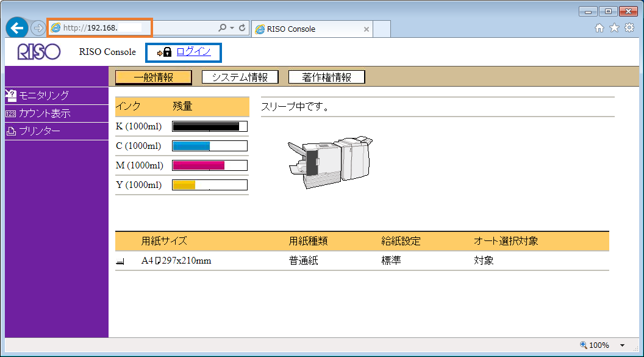Click the yellow Y ink level bar

tap(209, 185)
